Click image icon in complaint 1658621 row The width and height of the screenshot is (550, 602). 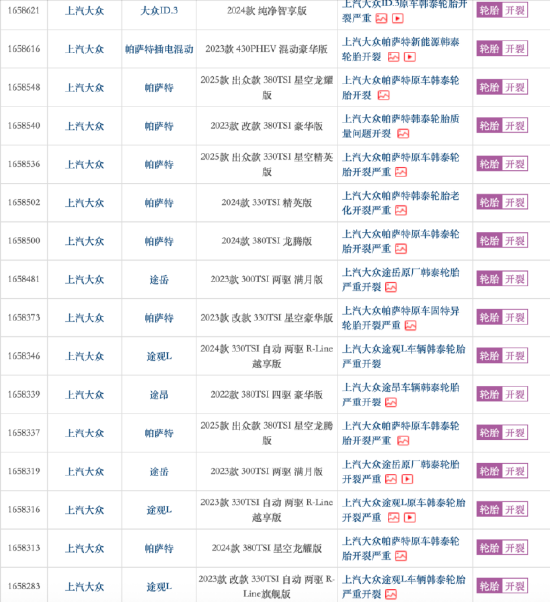381,18
